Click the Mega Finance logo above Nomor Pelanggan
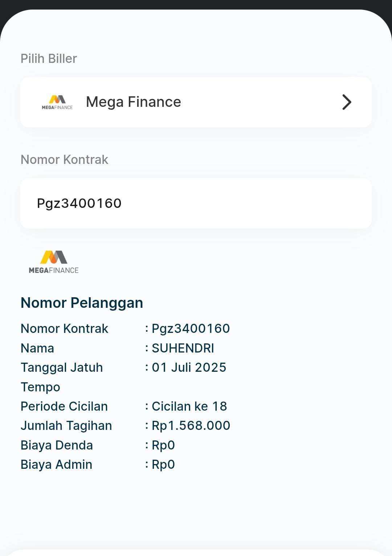The height and width of the screenshot is (556, 392). pos(54,262)
